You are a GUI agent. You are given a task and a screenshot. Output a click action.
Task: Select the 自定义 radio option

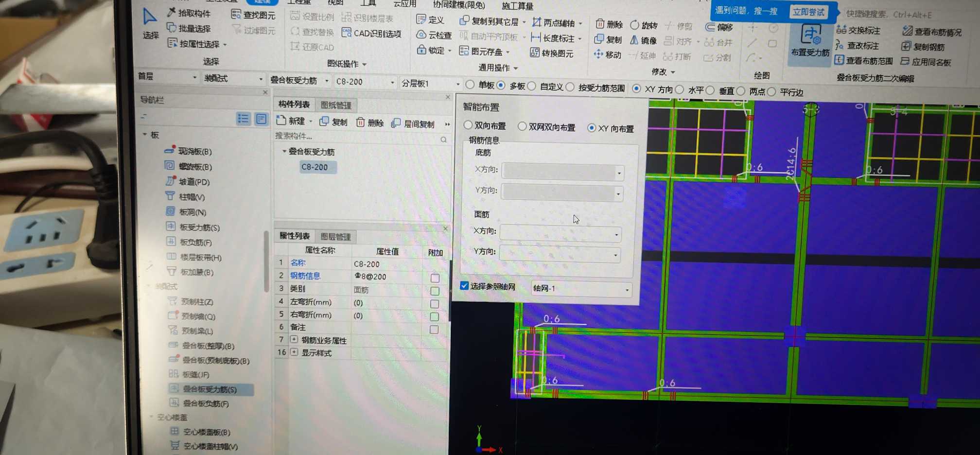pos(532,86)
